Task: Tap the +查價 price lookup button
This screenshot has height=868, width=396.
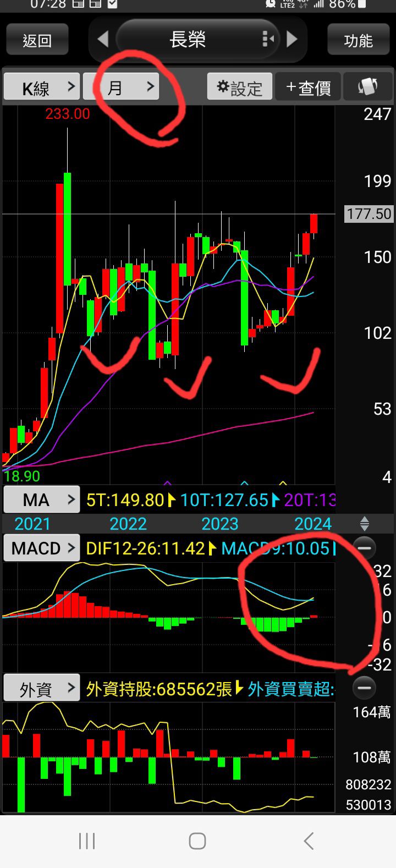Action: (x=308, y=87)
